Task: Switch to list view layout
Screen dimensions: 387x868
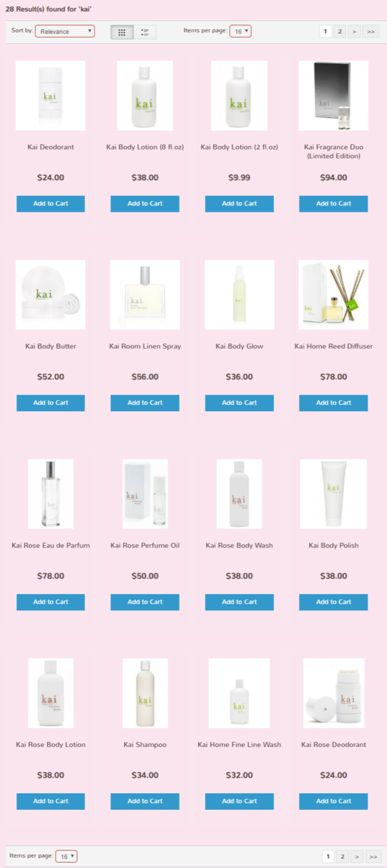Action: [x=145, y=32]
